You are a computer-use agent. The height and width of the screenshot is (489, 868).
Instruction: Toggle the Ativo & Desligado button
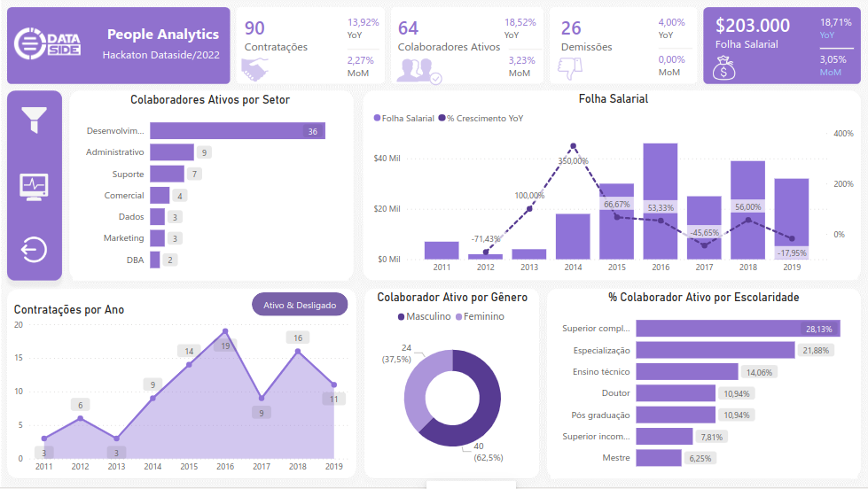pyautogui.click(x=300, y=305)
